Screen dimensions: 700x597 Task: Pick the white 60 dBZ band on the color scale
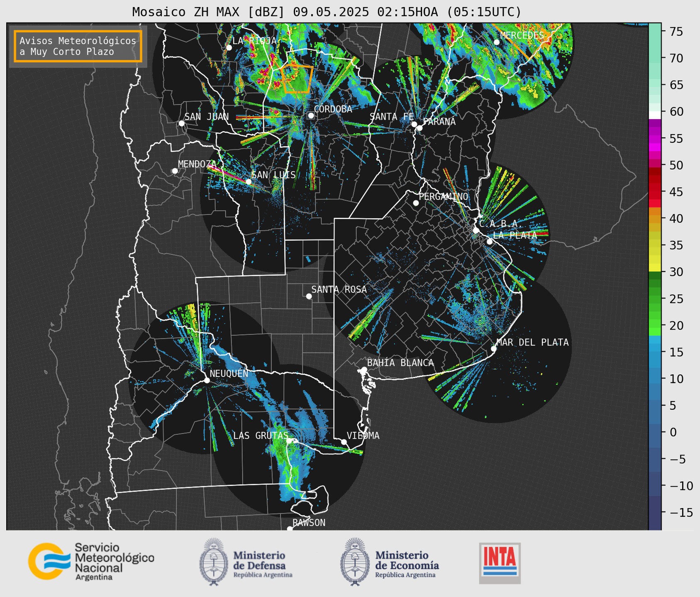pyautogui.click(x=655, y=115)
